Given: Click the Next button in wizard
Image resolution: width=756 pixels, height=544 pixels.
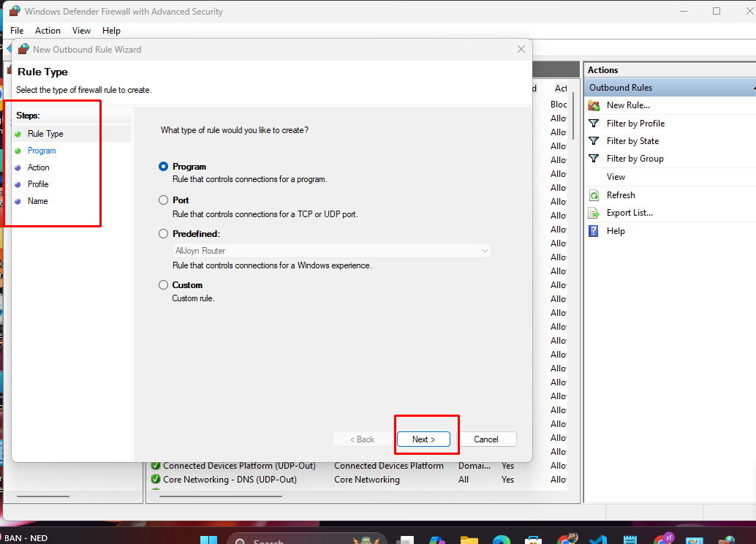Looking at the screenshot, I should coord(423,439).
